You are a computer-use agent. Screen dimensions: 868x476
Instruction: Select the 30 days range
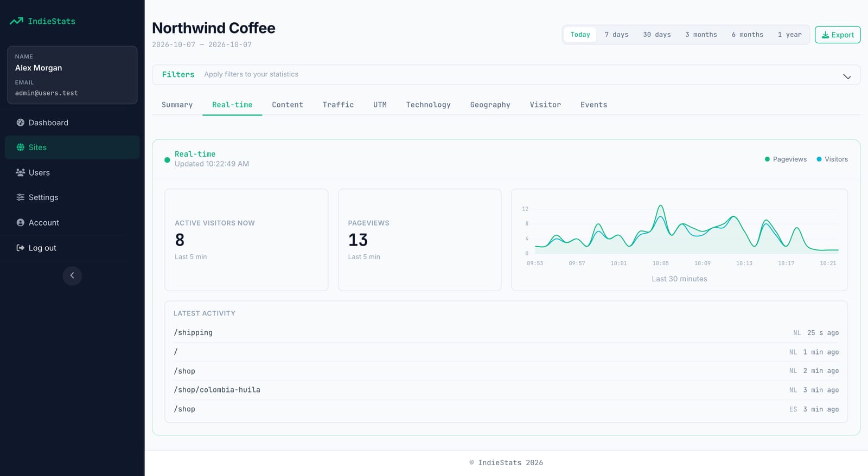(657, 35)
